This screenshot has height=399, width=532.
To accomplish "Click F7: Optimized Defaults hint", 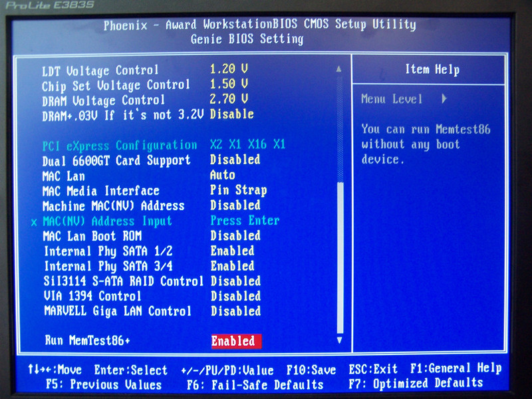I will (416, 384).
